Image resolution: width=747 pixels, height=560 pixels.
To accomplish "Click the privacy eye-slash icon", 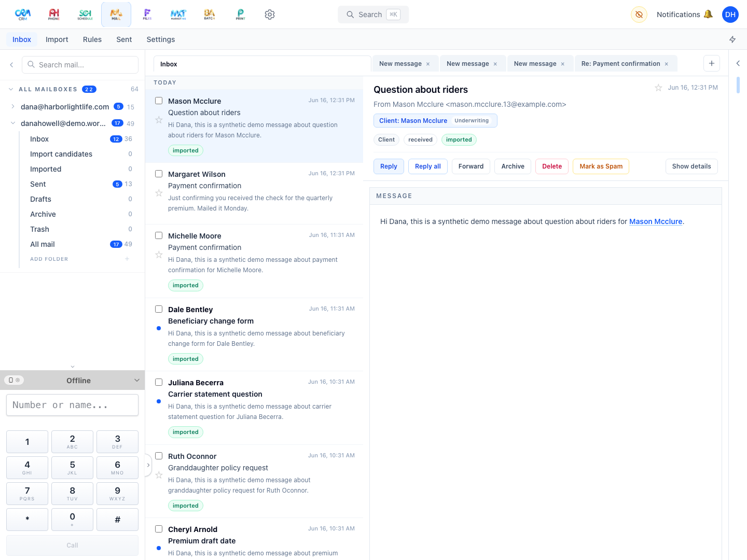I will [639, 15].
